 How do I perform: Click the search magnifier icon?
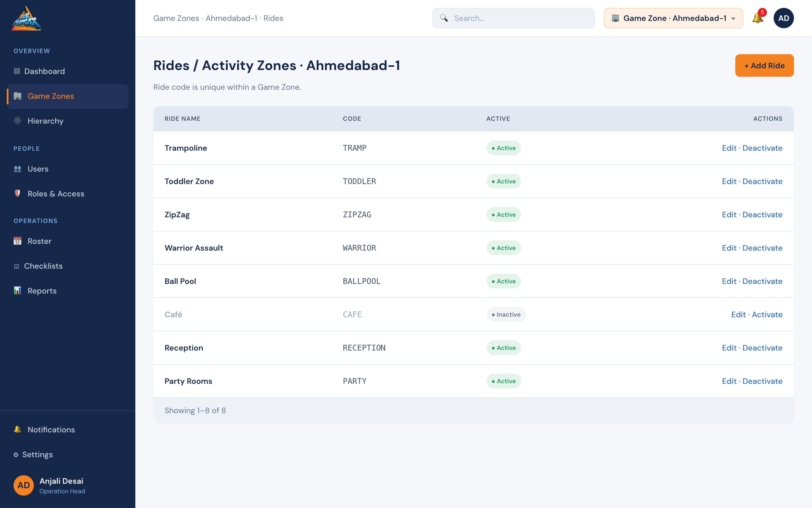[x=444, y=18]
